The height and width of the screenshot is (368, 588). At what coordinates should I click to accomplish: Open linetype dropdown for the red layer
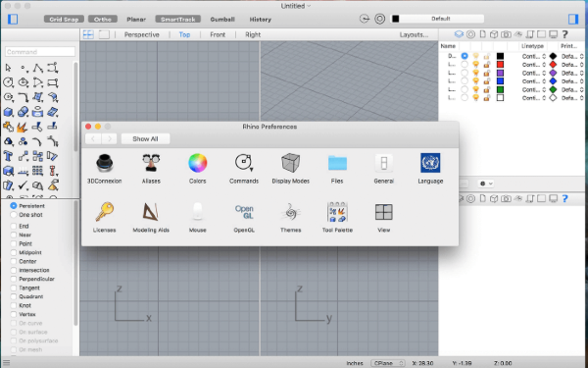pyautogui.click(x=534, y=65)
